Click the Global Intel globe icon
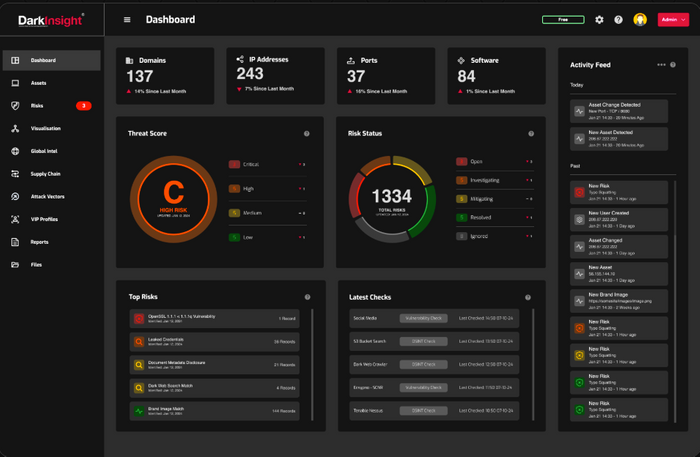The height and width of the screenshot is (457, 700). point(15,152)
